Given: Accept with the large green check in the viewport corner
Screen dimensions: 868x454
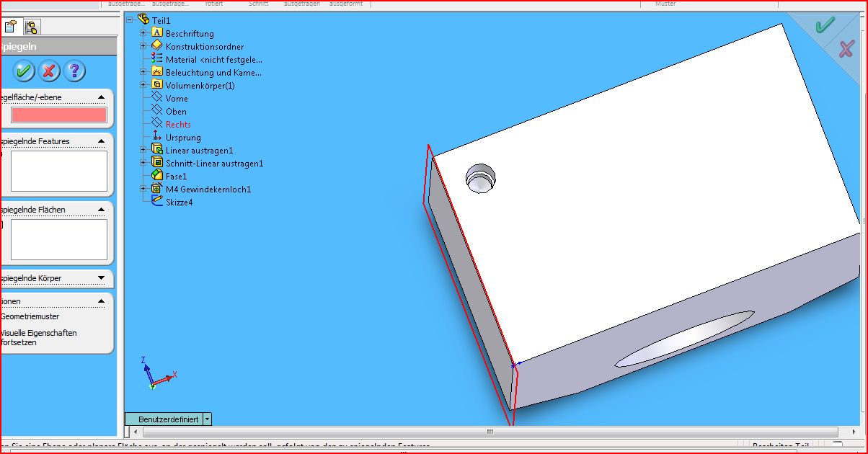Looking at the screenshot, I should coord(824,25).
